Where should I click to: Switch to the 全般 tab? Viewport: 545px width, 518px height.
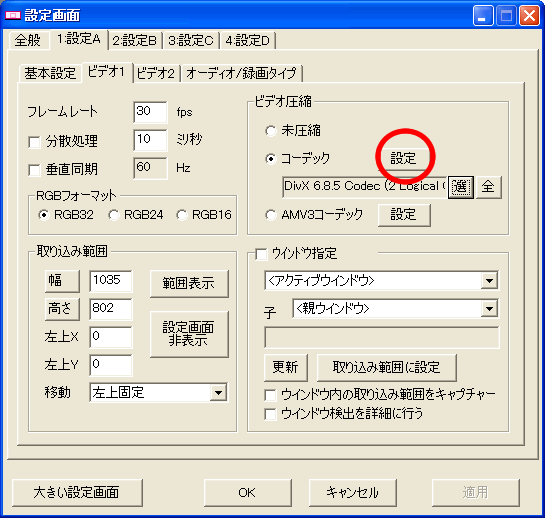point(28,40)
